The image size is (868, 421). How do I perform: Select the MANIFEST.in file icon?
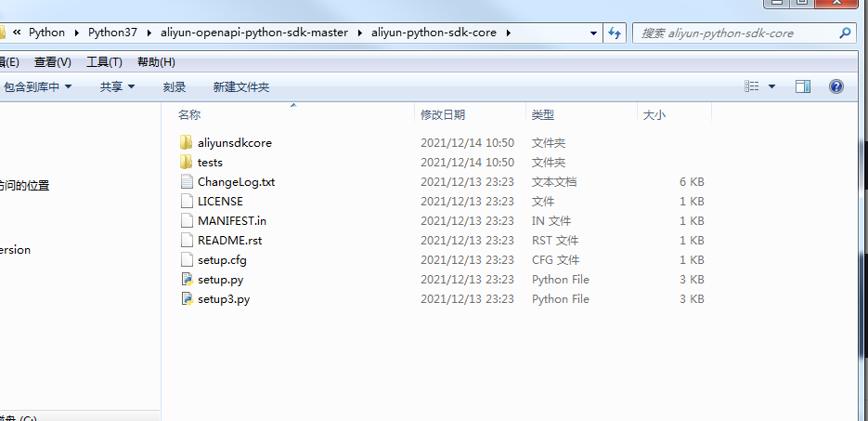(x=188, y=220)
